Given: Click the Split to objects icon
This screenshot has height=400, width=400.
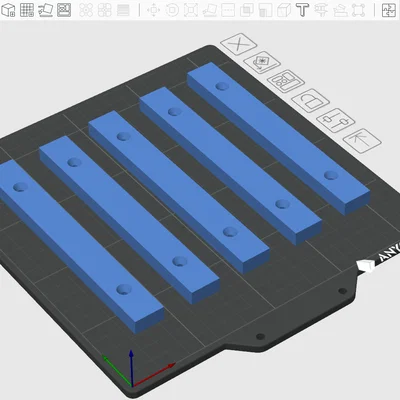Looking at the screenshot, I should click(x=86, y=10).
